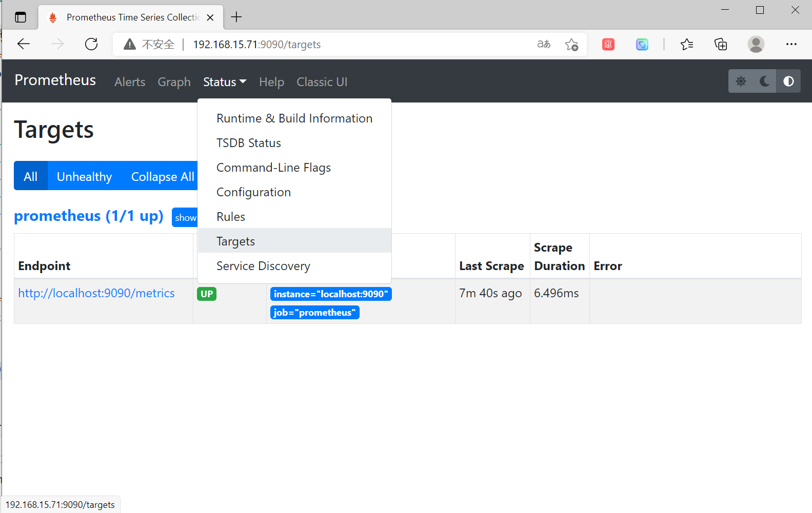The width and height of the screenshot is (812, 513).
Task: Go to the Alerts page
Action: pyautogui.click(x=130, y=82)
